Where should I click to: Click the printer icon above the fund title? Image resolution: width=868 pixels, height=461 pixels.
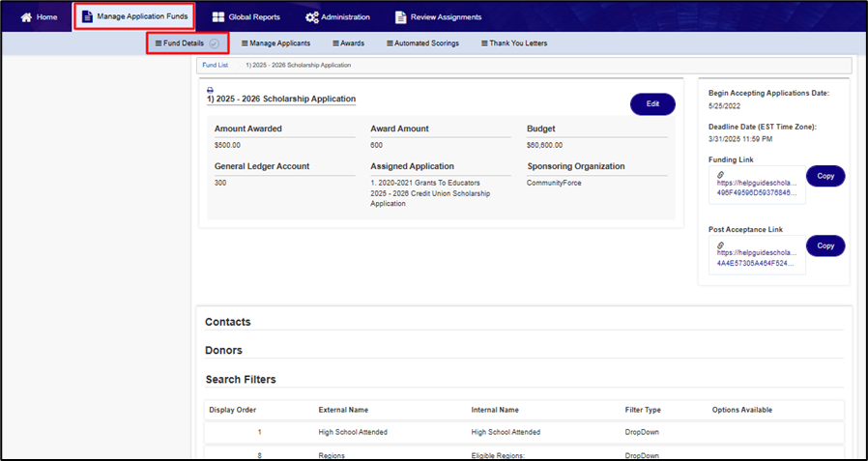210,90
